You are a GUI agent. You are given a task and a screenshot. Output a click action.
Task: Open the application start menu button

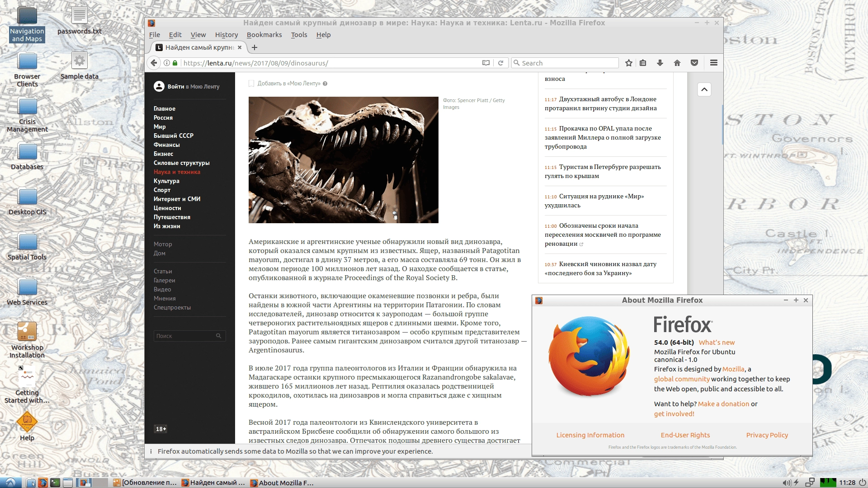point(10,483)
